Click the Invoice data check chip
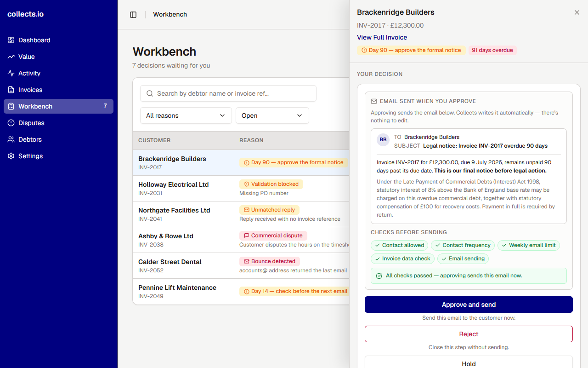The image size is (588, 368). coord(402,259)
